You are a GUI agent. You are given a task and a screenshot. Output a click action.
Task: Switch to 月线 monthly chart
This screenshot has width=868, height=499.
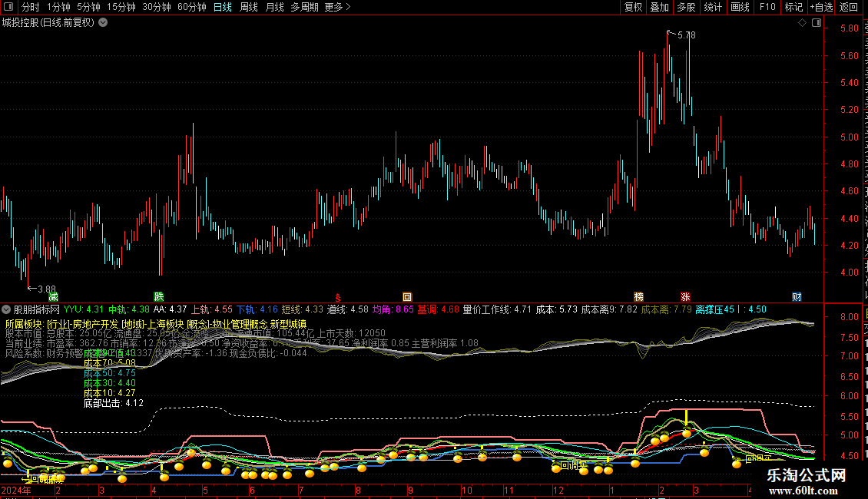click(274, 7)
